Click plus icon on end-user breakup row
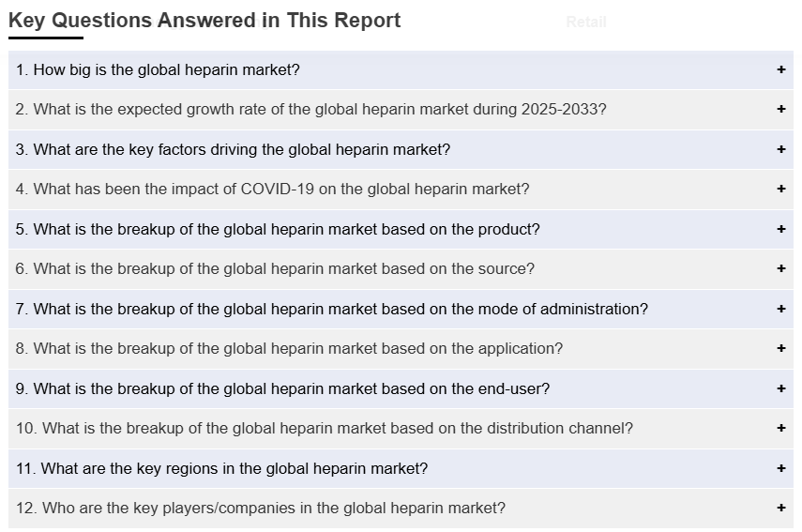802x532 pixels. point(780,388)
